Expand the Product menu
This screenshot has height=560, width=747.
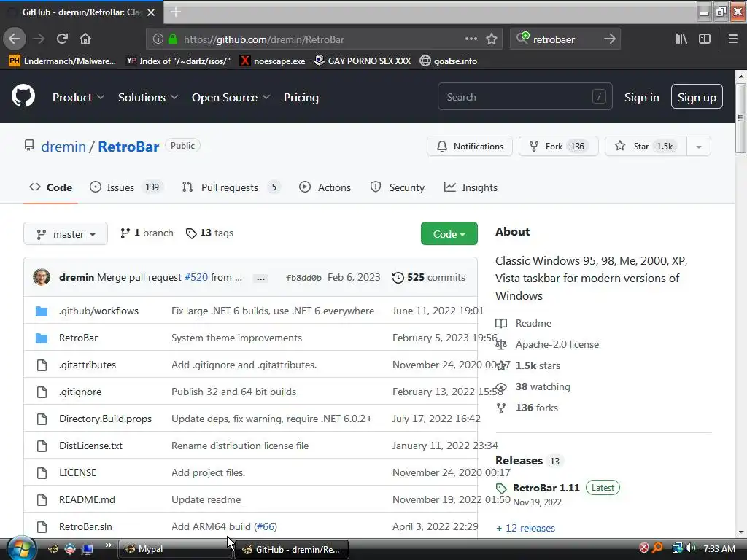coord(78,98)
